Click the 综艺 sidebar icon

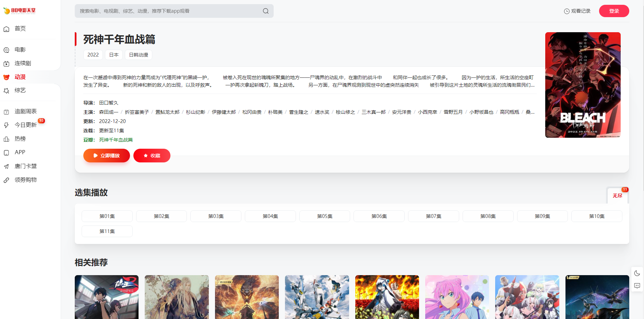[6, 91]
